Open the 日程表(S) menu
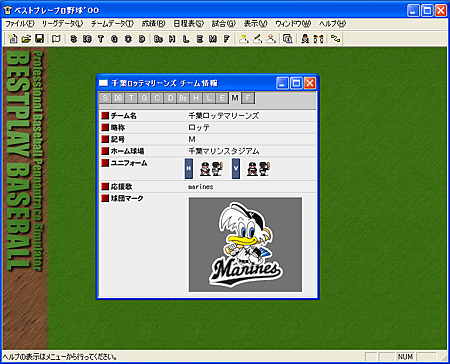This screenshot has width=450, height=364. point(189,24)
